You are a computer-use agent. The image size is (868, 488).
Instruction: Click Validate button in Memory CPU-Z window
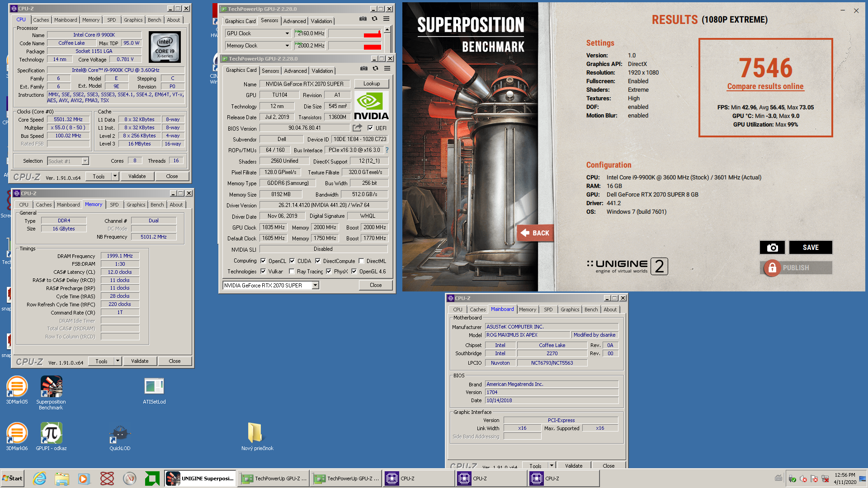(140, 361)
